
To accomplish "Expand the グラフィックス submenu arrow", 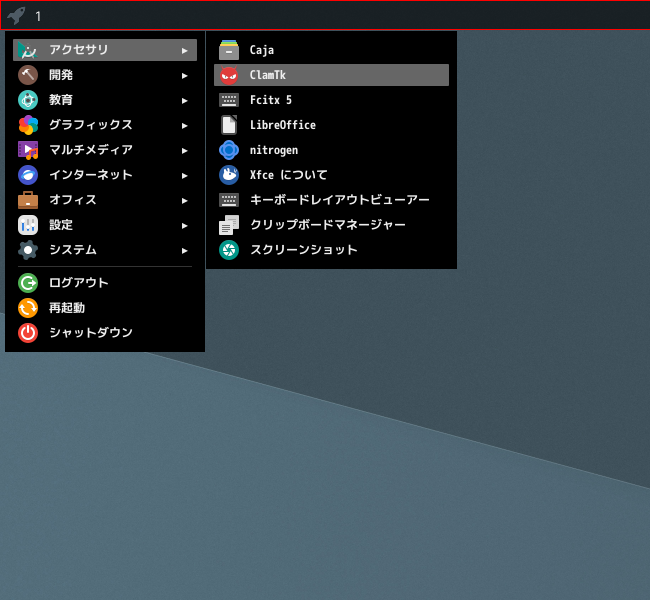I will [184, 126].
